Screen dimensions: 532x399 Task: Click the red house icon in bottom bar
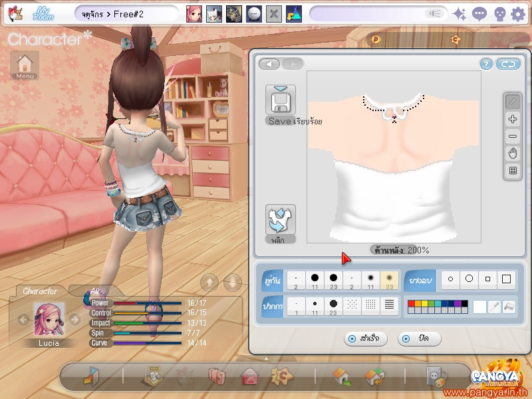(250, 376)
